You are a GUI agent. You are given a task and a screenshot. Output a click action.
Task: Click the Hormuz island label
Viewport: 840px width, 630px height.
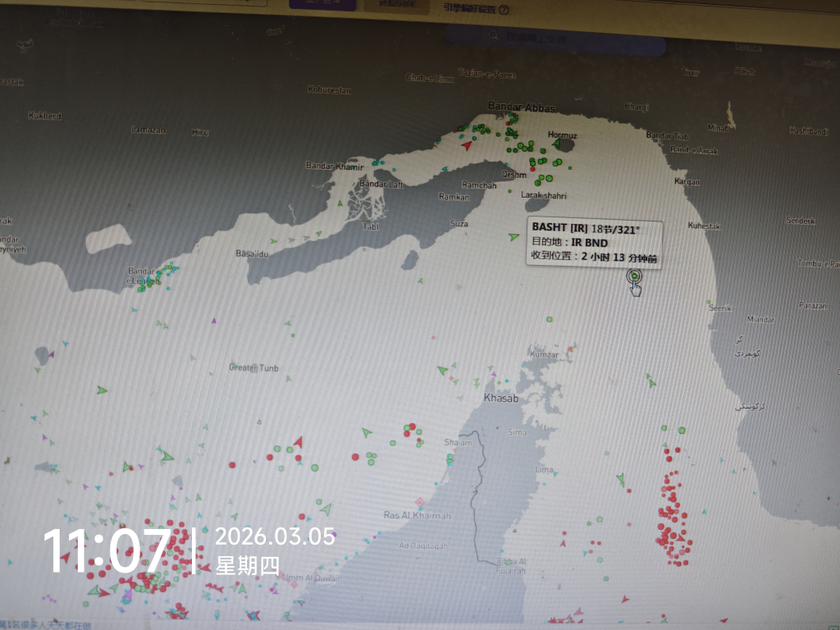click(x=563, y=135)
